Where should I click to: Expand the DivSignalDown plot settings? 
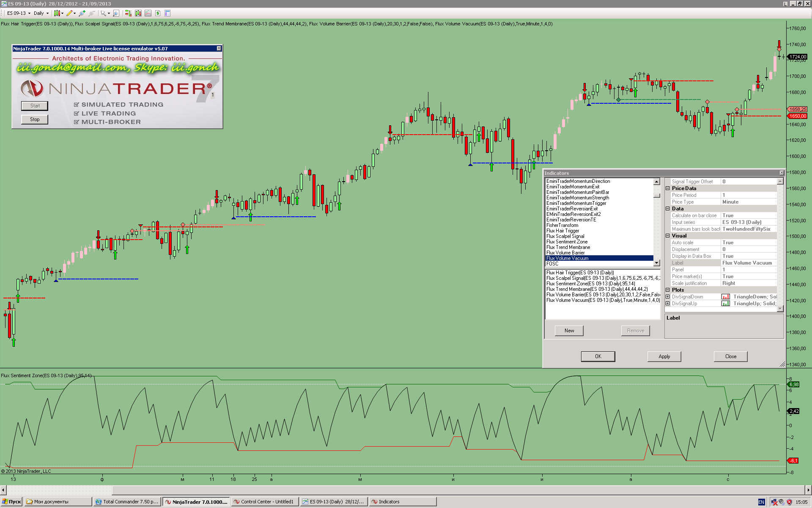pyautogui.click(x=668, y=297)
